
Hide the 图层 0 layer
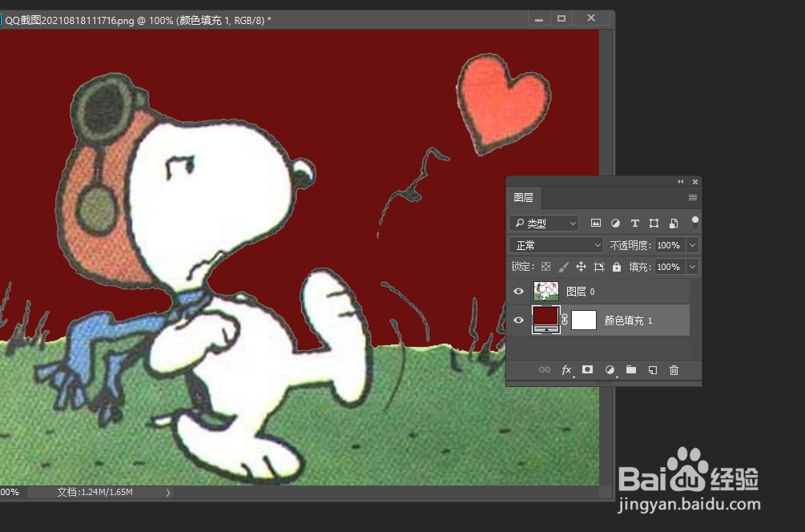point(518,291)
